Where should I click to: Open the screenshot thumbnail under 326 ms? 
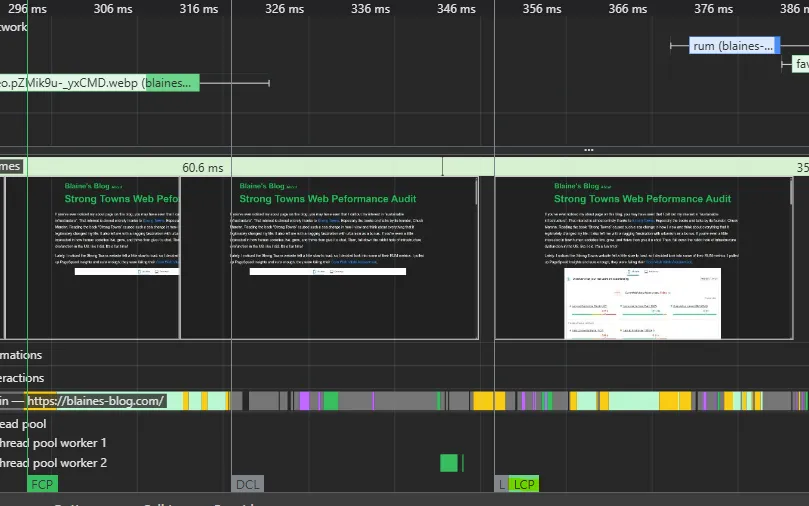[x=329, y=258]
